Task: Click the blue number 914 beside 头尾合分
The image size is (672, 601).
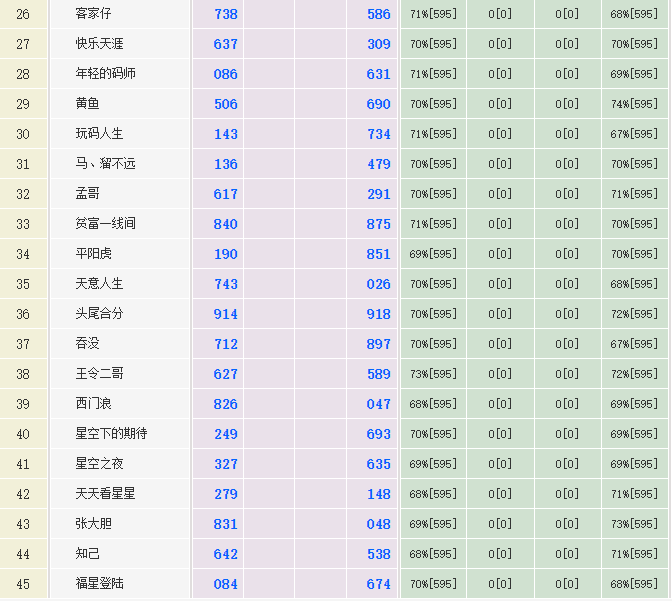Action: click(x=226, y=314)
